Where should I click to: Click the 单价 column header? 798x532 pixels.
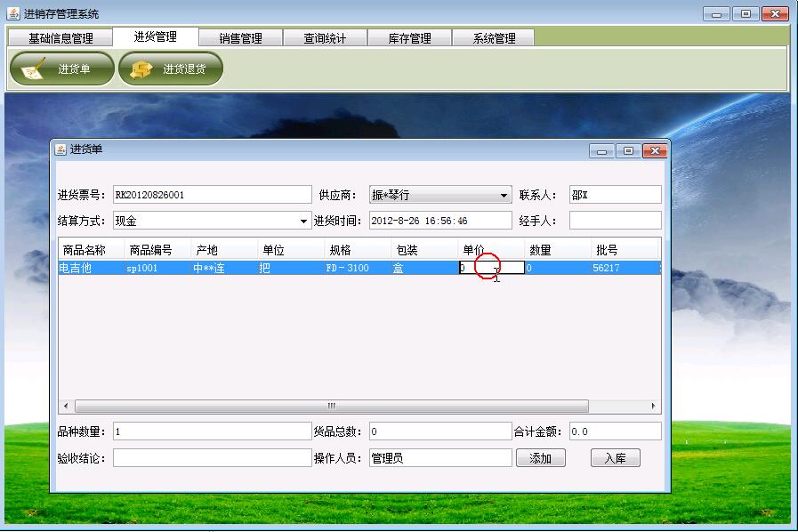[492, 250]
